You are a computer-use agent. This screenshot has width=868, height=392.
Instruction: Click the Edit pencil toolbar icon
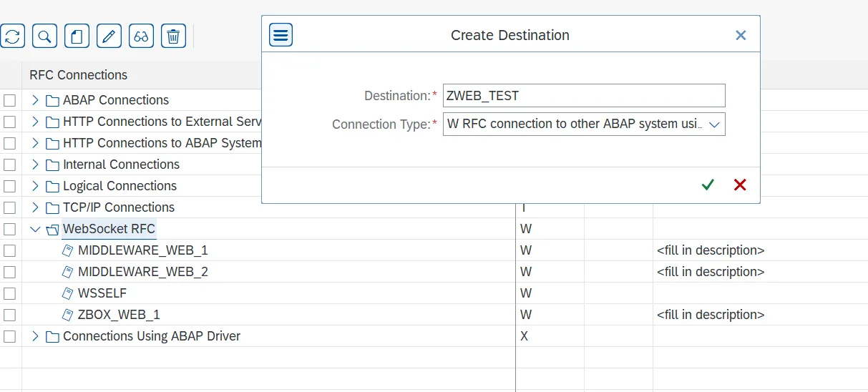coord(109,36)
